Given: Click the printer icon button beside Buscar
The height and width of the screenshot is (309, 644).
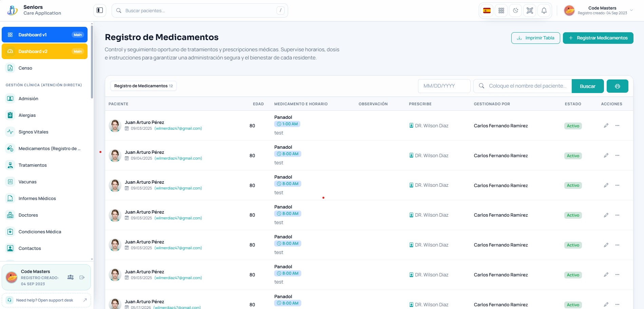Looking at the screenshot, I should pyautogui.click(x=617, y=86).
